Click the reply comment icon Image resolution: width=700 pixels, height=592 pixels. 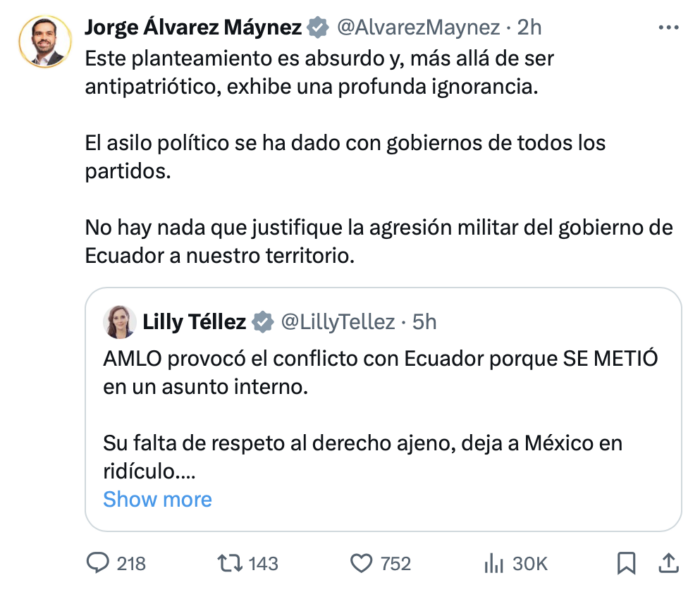pos(98,563)
